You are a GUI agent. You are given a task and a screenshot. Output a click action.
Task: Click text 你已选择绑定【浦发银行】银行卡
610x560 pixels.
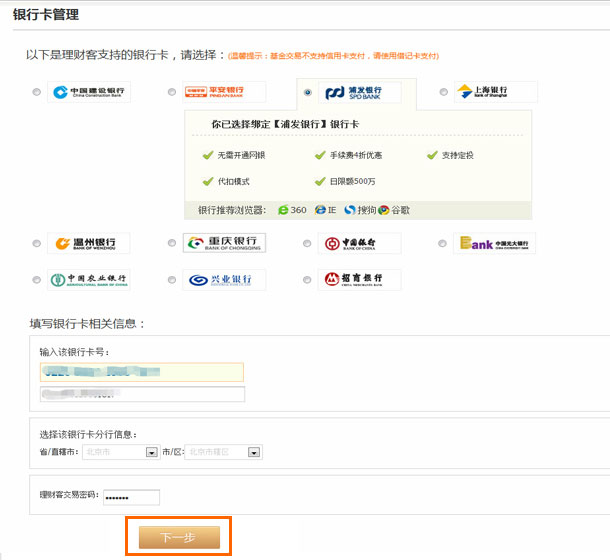point(285,125)
